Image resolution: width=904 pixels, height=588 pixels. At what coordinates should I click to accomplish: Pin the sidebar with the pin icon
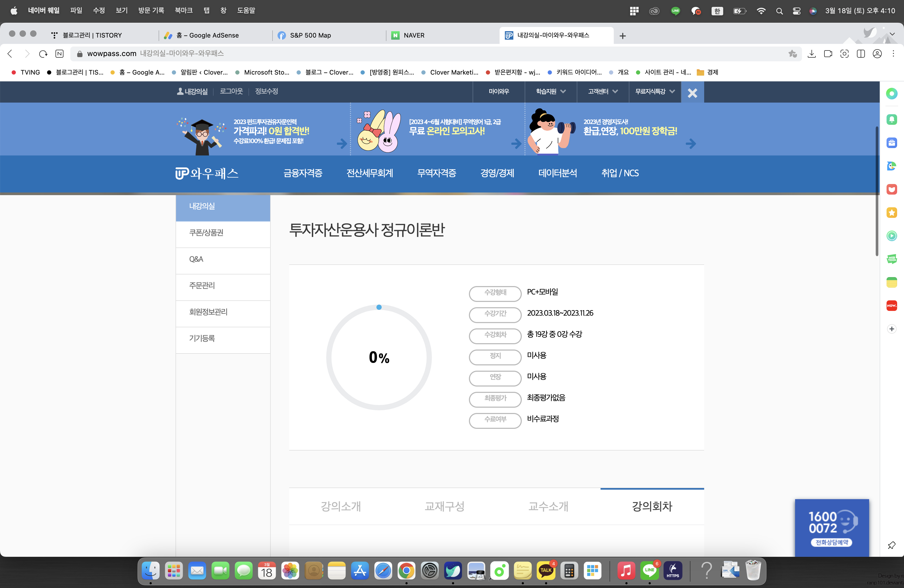click(x=892, y=545)
